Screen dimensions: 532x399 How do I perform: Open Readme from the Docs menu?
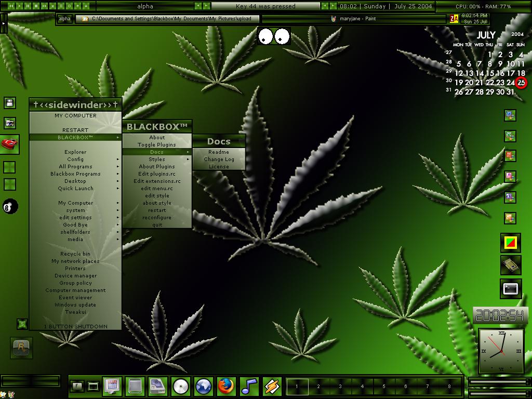click(x=219, y=152)
